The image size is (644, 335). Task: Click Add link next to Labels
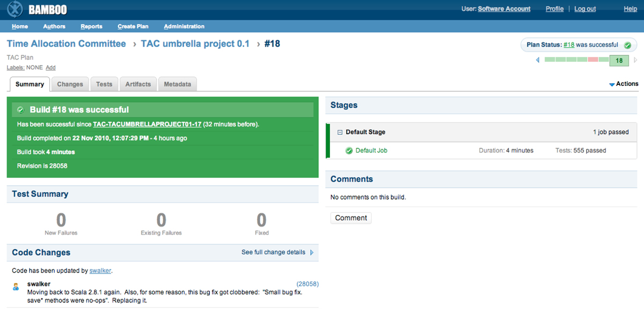pos(50,68)
